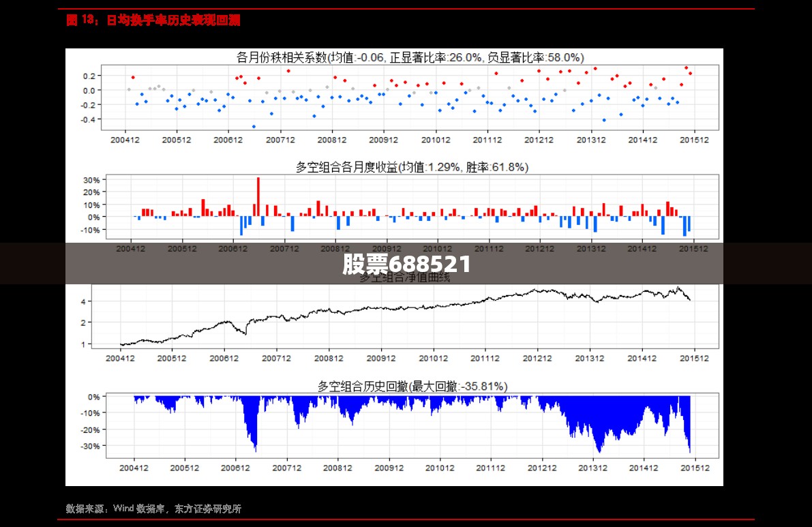The width and height of the screenshot is (812, 527).
Task: Click y-axis value '0.2' on the correlation chart
Action: pyautogui.click(x=89, y=76)
